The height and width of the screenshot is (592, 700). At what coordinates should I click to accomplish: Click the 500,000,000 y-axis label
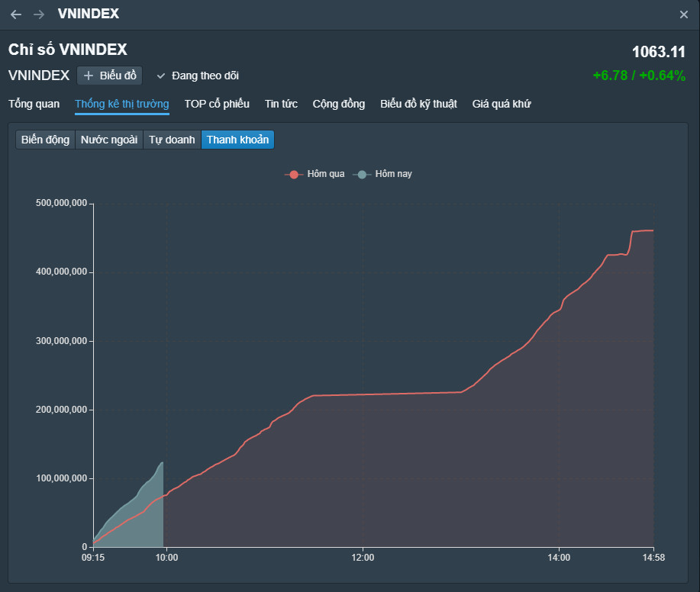pyautogui.click(x=62, y=203)
